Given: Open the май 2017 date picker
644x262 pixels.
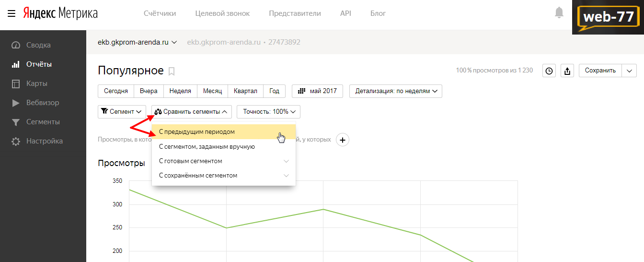Looking at the screenshot, I should click(x=317, y=91).
